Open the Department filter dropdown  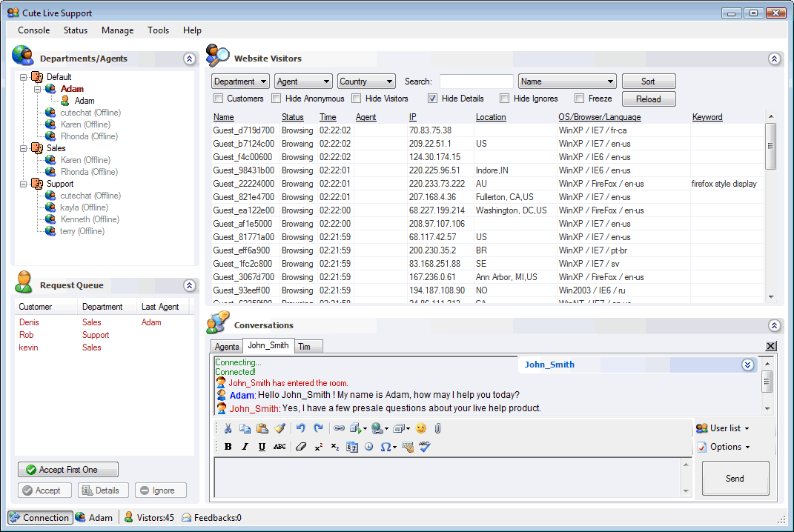pos(240,82)
